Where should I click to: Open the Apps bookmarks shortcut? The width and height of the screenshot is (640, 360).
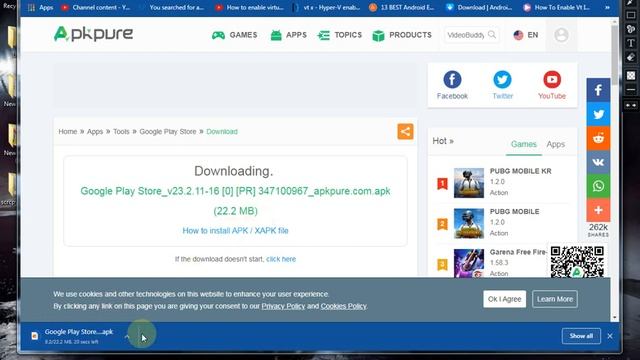(40, 7)
